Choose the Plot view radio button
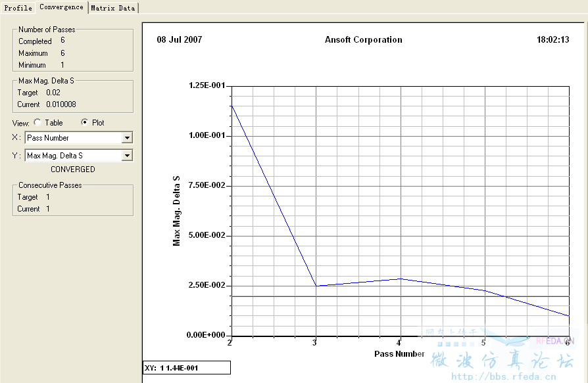This screenshot has height=383, width=588. coord(84,123)
